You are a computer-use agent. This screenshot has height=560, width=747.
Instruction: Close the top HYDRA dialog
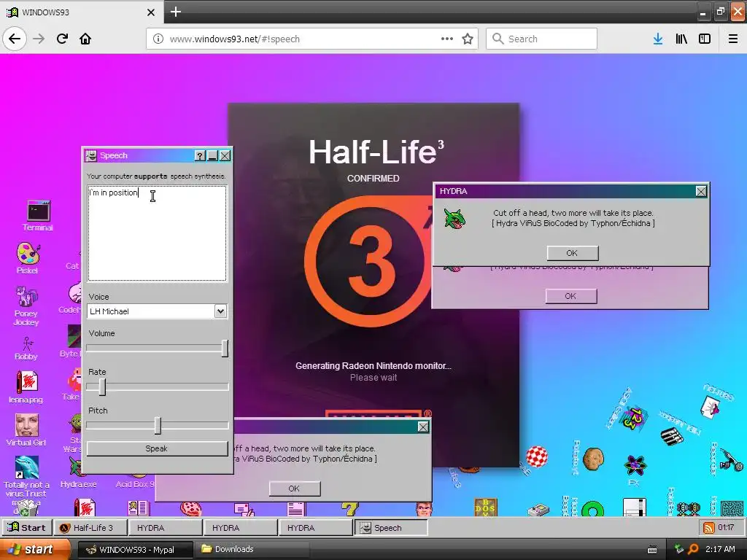[701, 192]
